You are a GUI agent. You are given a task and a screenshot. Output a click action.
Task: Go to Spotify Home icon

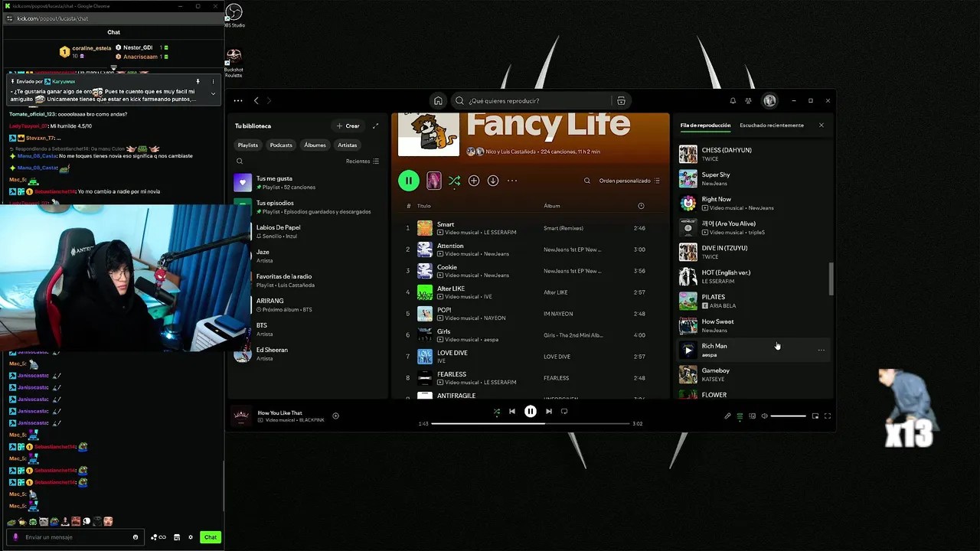(x=438, y=100)
